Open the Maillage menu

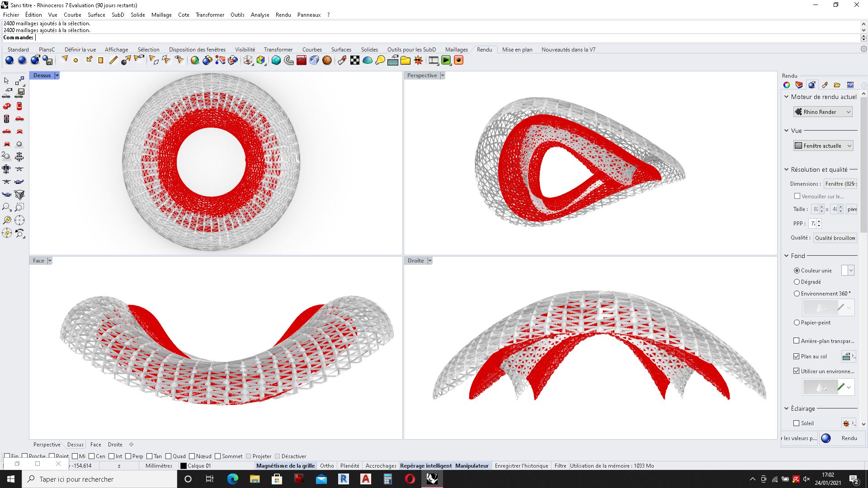point(161,15)
